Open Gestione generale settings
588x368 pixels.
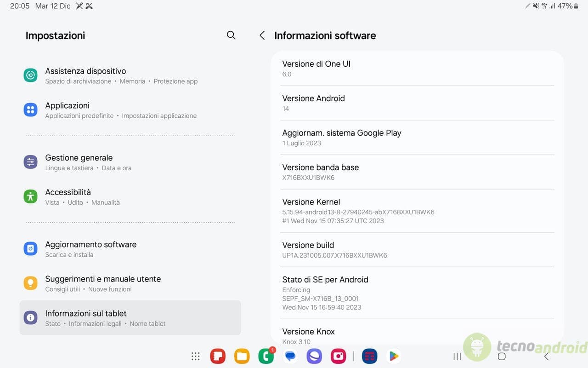pos(130,162)
